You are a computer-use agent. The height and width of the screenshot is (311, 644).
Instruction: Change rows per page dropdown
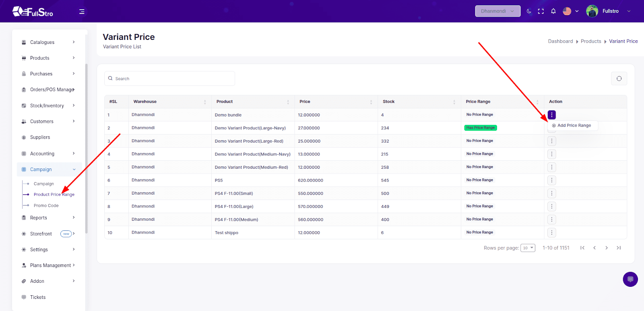click(528, 248)
